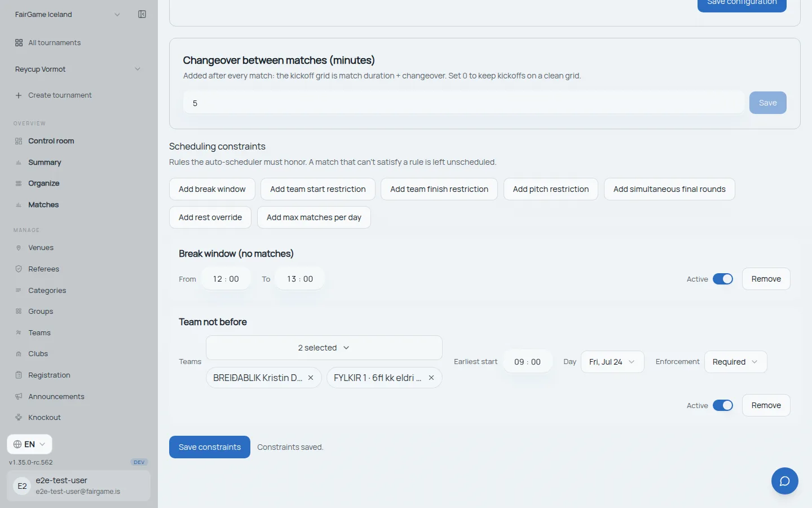812x508 pixels.
Task: Click the Teams people icon
Action: click(19, 333)
